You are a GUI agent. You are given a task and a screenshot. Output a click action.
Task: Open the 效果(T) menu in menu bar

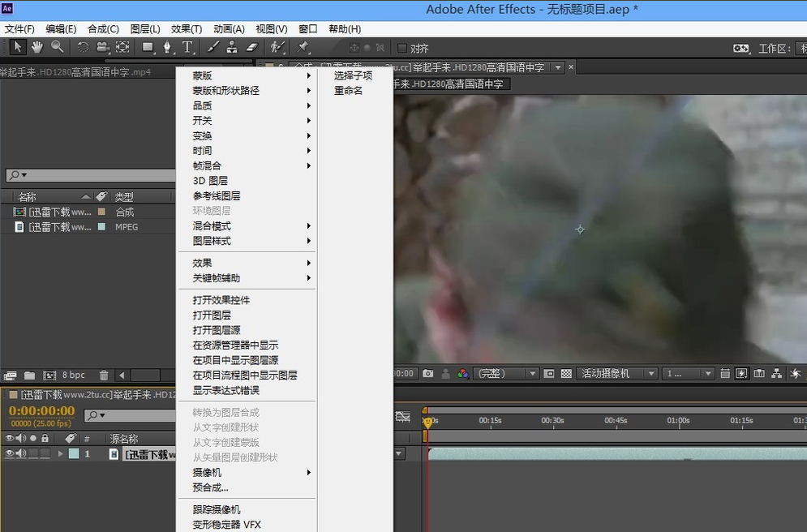(x=187, y=28)
